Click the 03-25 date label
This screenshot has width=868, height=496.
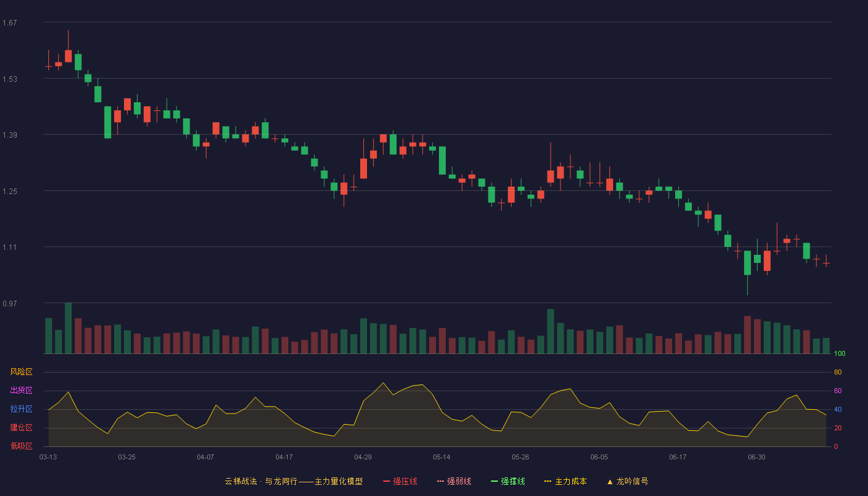tap(126, 457)
